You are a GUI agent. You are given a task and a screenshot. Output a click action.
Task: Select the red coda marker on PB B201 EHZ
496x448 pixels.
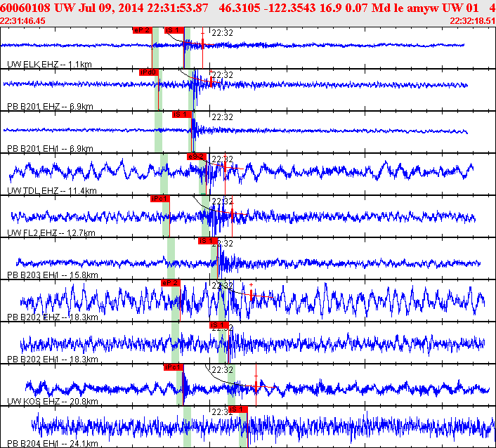coord(211,81)
